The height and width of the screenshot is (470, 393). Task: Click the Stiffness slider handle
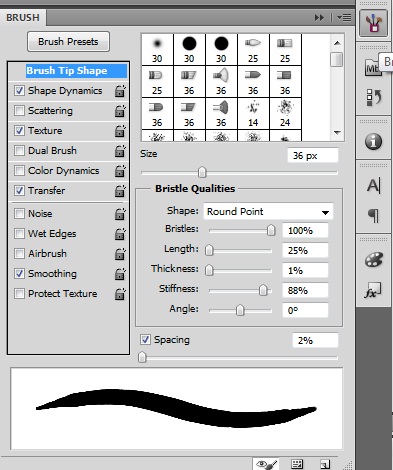pyautogui.click(x=263, y=290)
